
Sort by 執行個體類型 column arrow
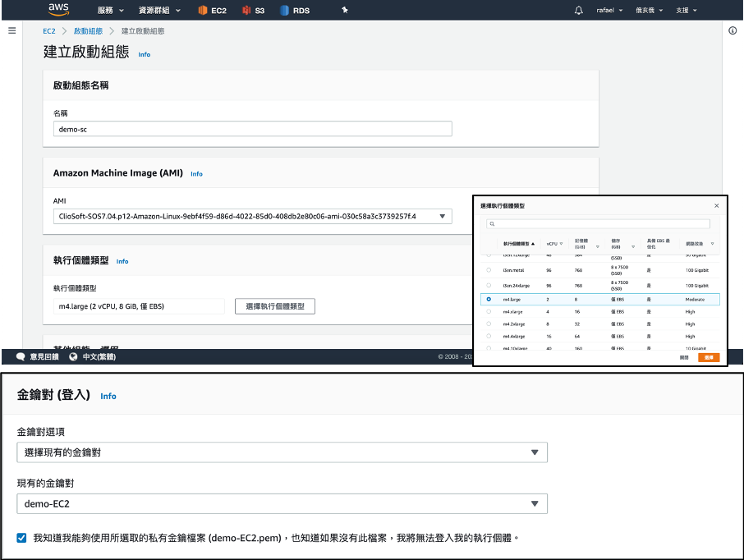(x=533, y=244)
